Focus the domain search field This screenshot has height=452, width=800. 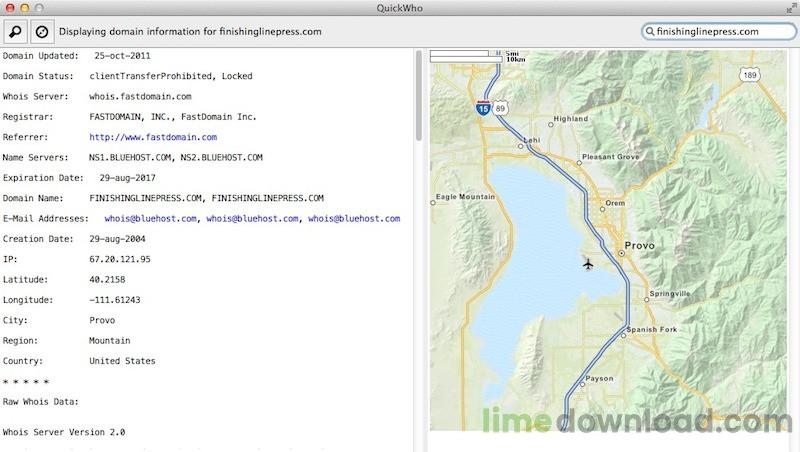(x=720, y=32)
